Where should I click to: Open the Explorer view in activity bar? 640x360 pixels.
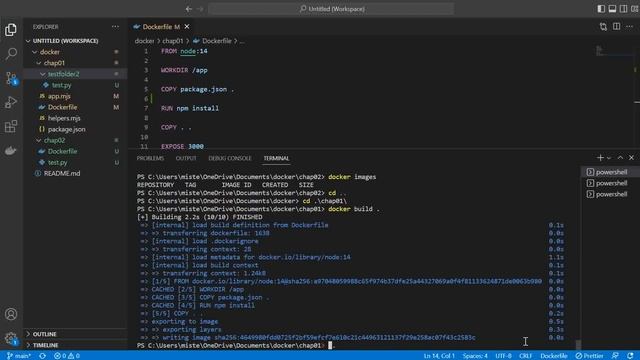11,30
